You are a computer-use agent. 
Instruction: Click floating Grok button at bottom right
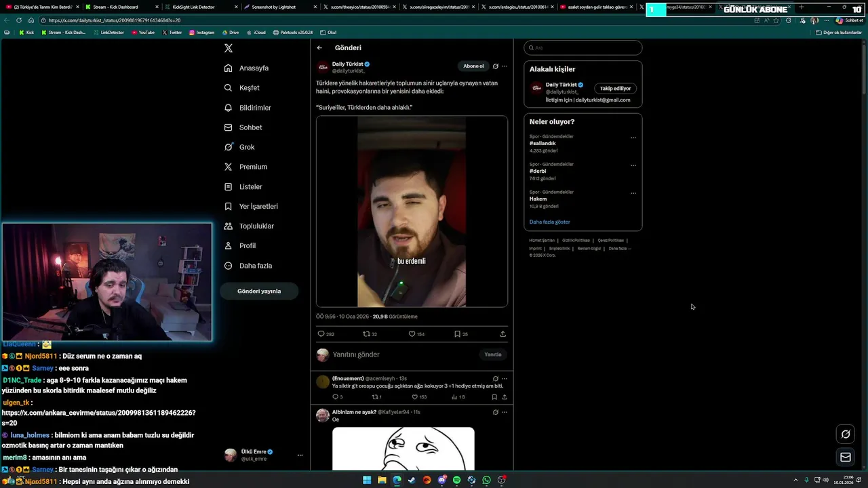tap(846, 434)
